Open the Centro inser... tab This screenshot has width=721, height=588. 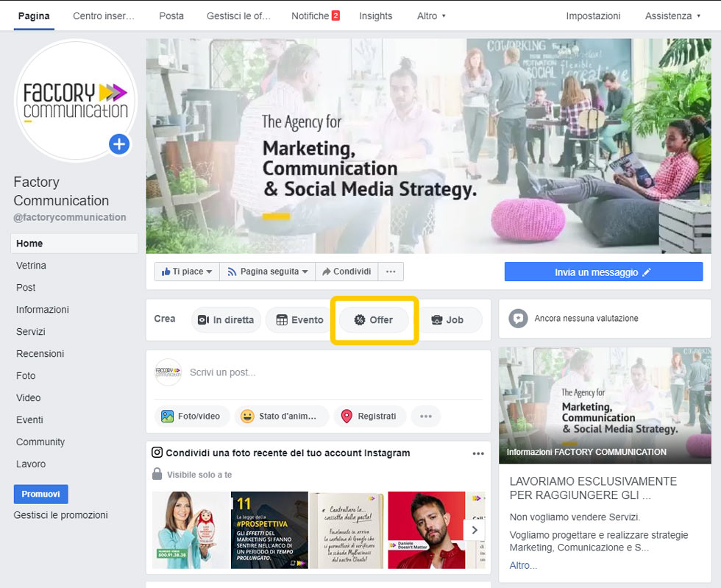click(x=104, y=15)
